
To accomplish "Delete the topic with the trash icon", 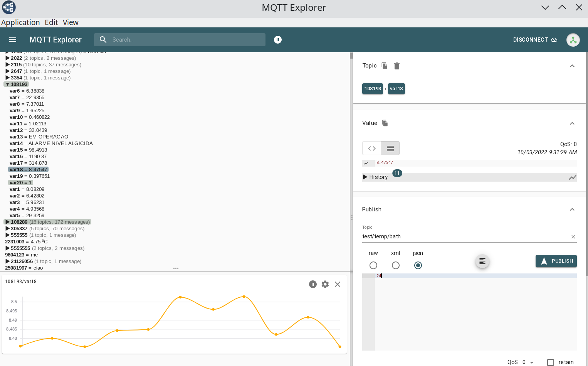I will 397,66.
